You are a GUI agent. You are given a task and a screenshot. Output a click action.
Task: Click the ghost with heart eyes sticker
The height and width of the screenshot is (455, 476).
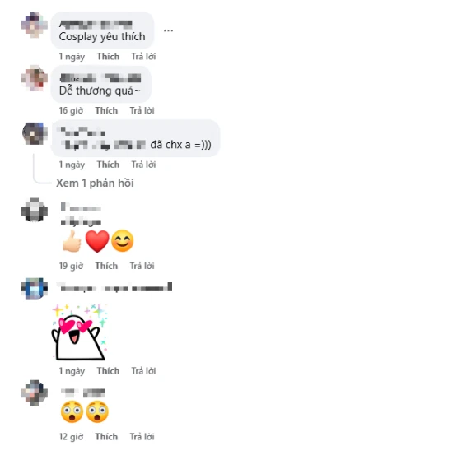click(80, 332)
